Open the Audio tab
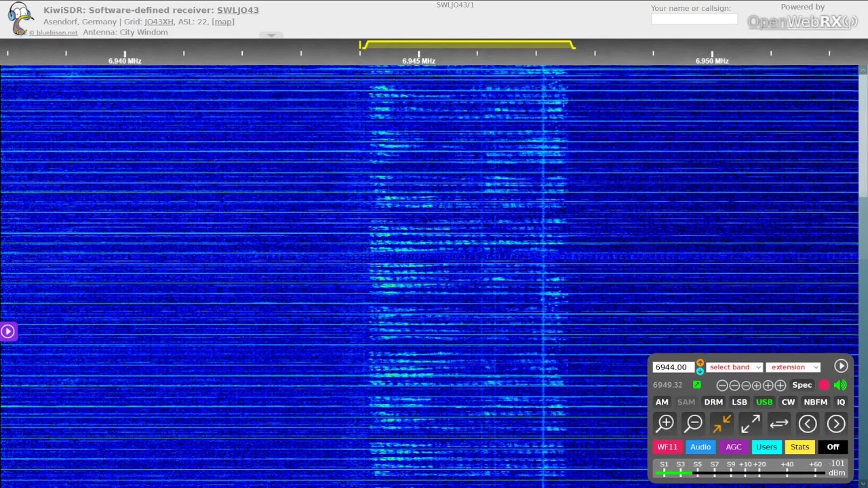 (x=701, y=447)
